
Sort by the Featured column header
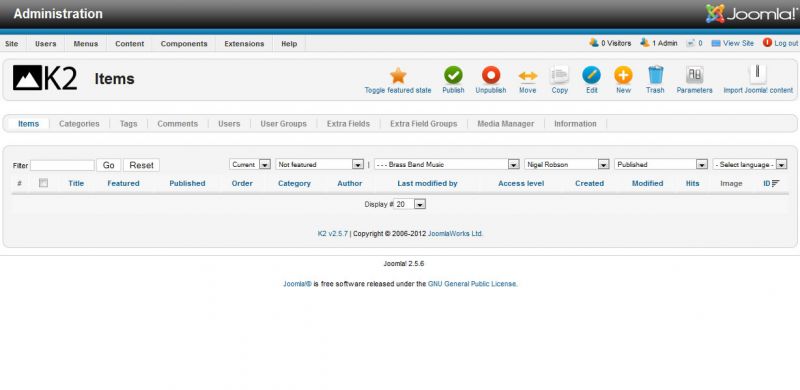[123, 183]
